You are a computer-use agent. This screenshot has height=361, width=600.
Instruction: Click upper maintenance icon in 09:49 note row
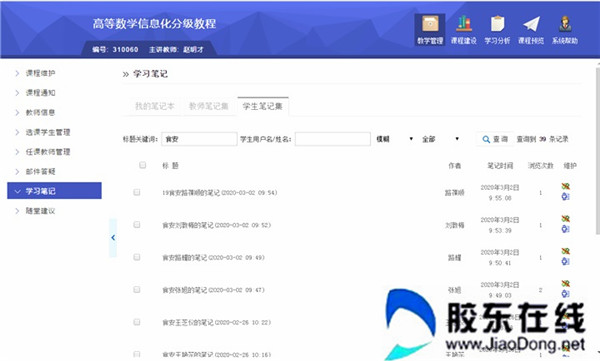566,251
